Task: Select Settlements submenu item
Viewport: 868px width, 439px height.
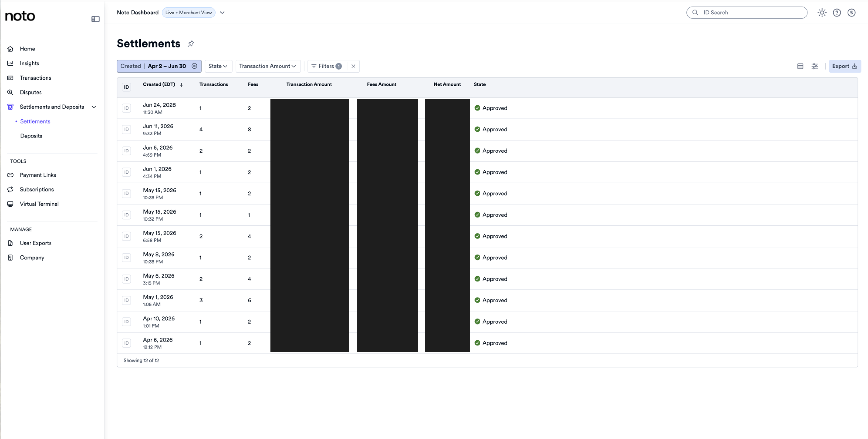Action: pyautogui.click(x=35, y=121)
